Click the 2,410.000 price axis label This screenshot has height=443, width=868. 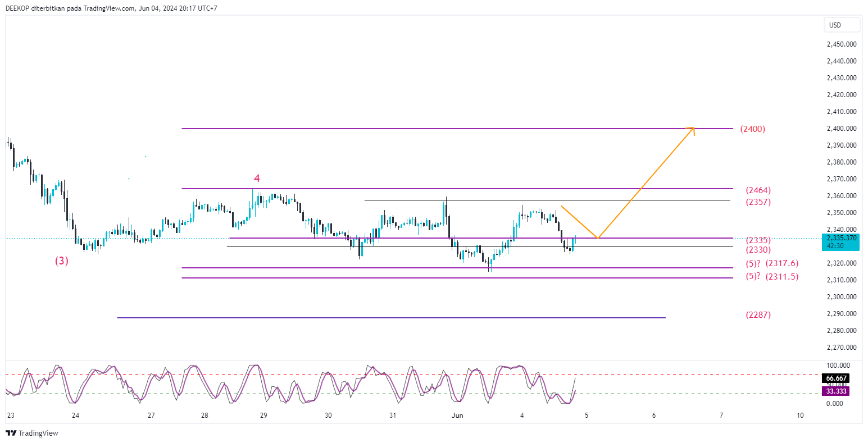(x=842, y=111)
